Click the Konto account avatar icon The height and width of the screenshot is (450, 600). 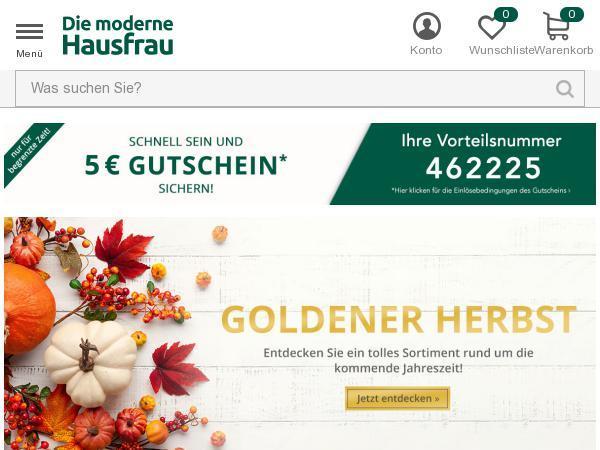(427, 26)
